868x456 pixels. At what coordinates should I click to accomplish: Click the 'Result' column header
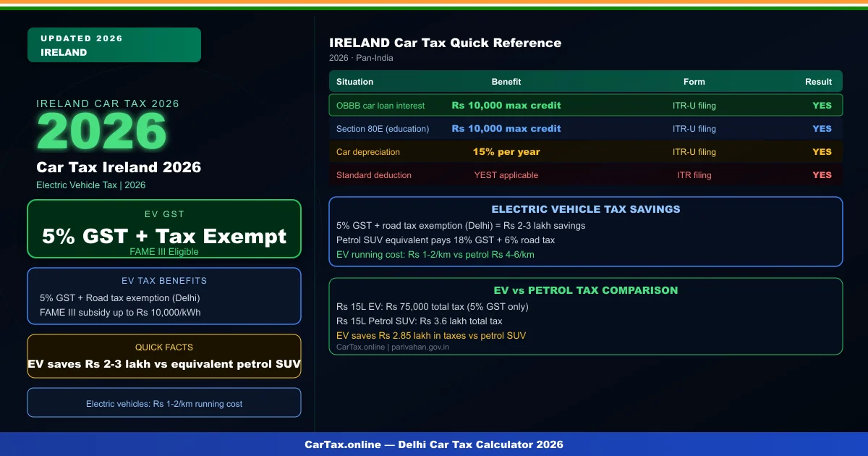[819, 82]
